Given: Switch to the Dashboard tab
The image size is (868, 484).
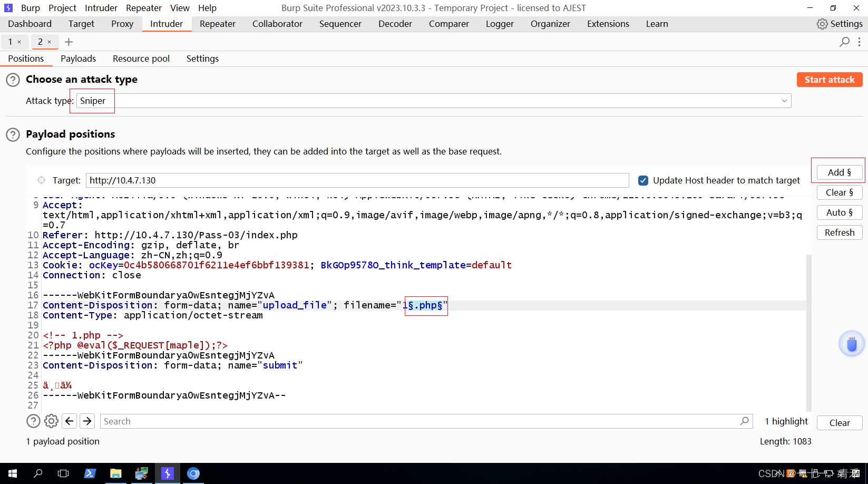Looking at the screenshot, I should (x=30, y=24).
